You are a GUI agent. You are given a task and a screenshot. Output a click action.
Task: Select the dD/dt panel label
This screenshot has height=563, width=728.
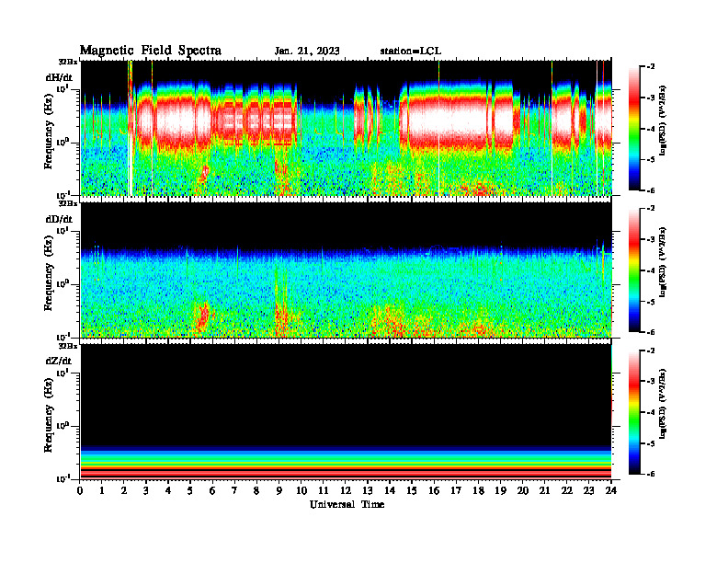click(59, 219)
